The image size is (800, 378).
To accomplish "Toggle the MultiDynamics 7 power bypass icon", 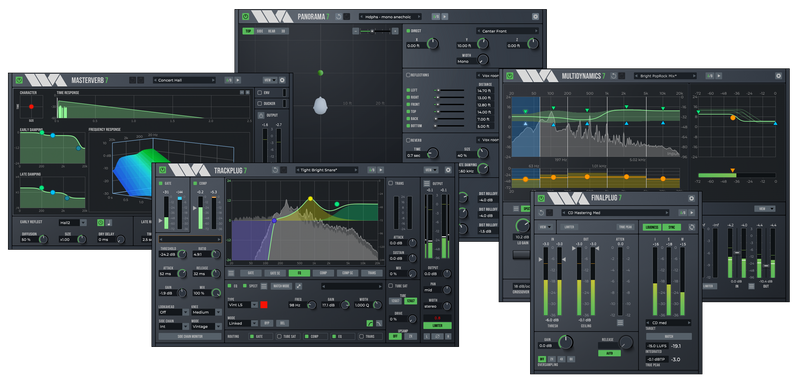I will 509,75.
